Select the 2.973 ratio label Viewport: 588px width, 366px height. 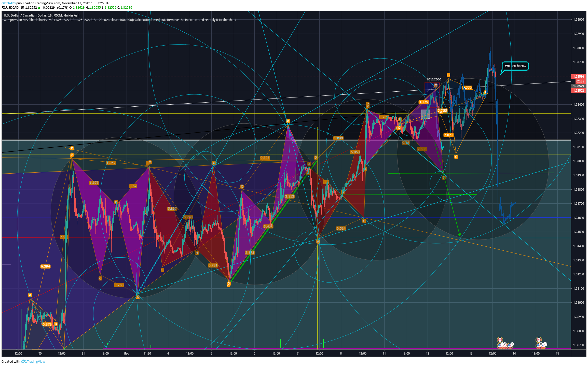pyautogui.click(x=250, y=253)
